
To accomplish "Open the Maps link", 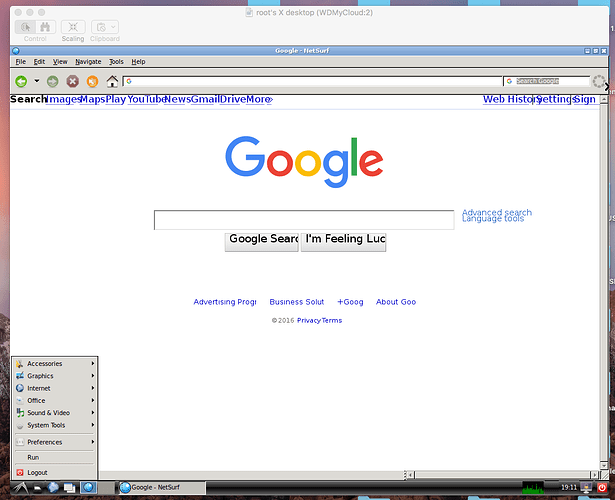I will (x=93, y=99).
